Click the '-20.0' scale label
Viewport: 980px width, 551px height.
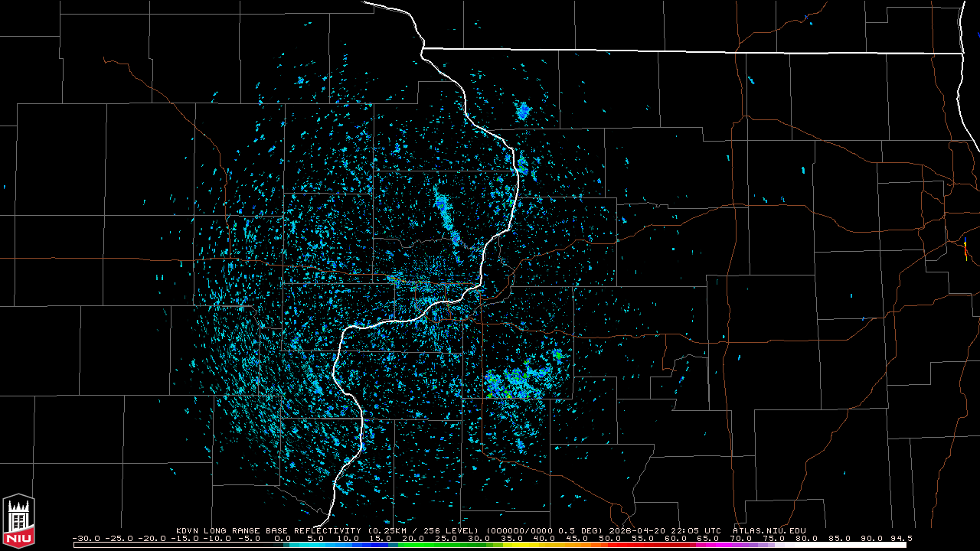click(x=152, y=538)
